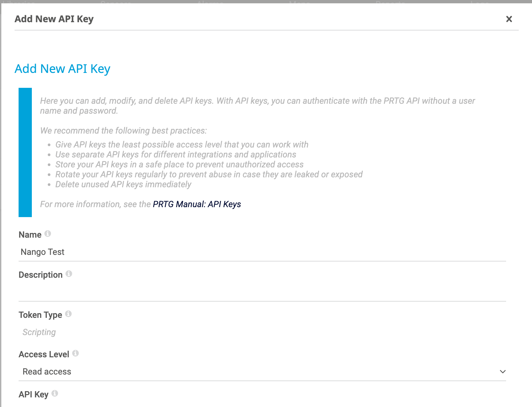Click the Name field label
The image size is (532, 407).
pyautogui.click(x=30, y=235)
